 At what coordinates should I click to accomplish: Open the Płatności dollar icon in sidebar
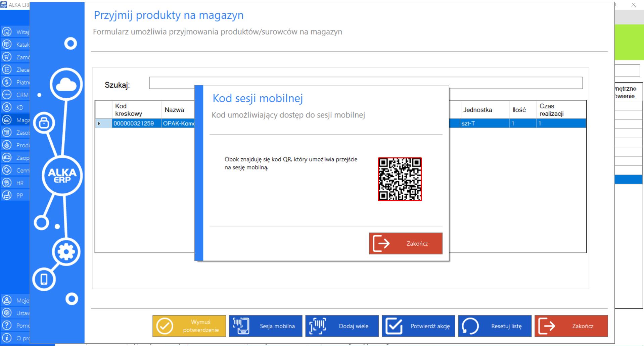coord(7,82)
